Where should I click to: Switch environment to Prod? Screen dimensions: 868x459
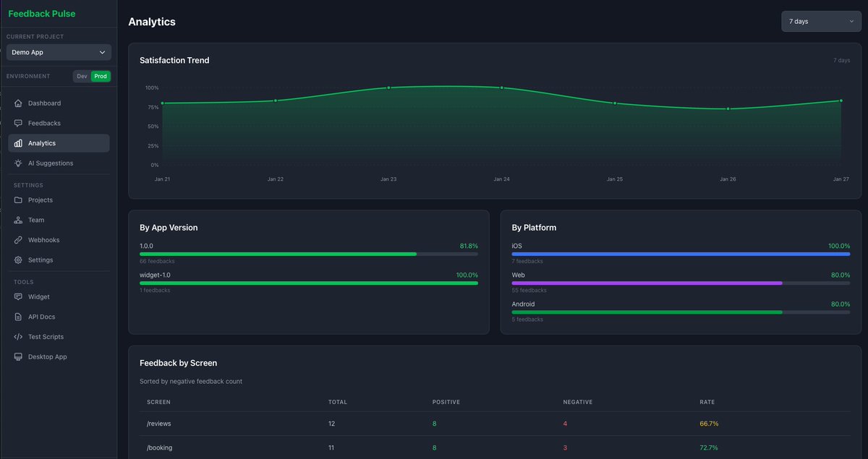coord(101,76)
